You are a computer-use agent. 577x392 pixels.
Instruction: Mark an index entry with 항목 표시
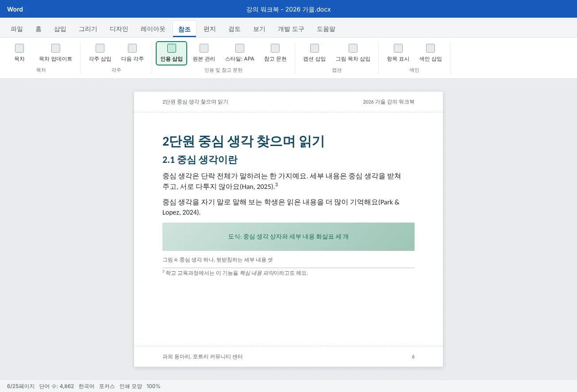pyautogui.click(x=398, y=54)
